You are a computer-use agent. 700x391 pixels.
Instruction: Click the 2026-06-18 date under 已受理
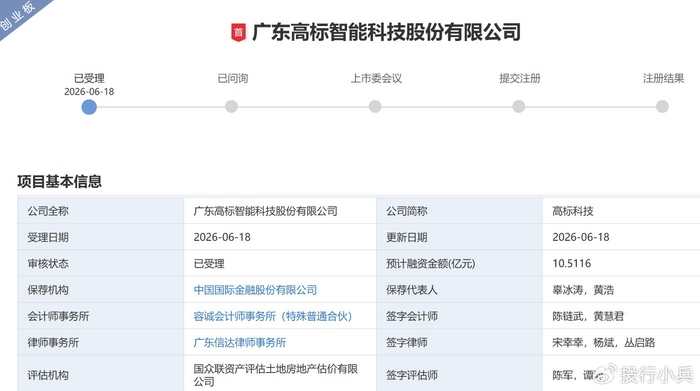(x=89, y=92)
